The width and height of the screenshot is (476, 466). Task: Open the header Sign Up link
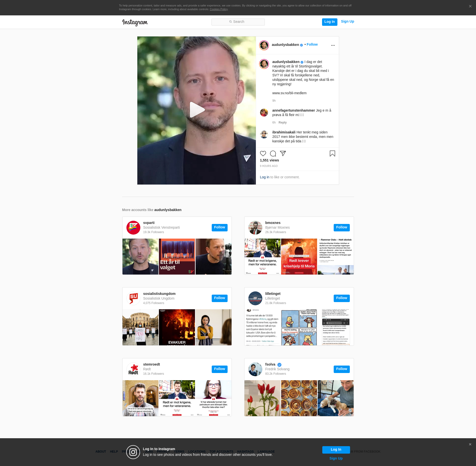[x=347, y=22]
